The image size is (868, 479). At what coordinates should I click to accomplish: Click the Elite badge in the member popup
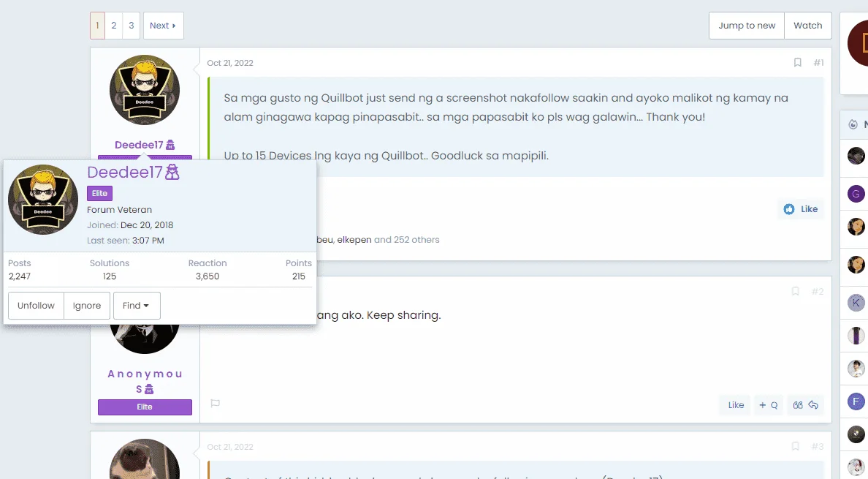(99, 193)
